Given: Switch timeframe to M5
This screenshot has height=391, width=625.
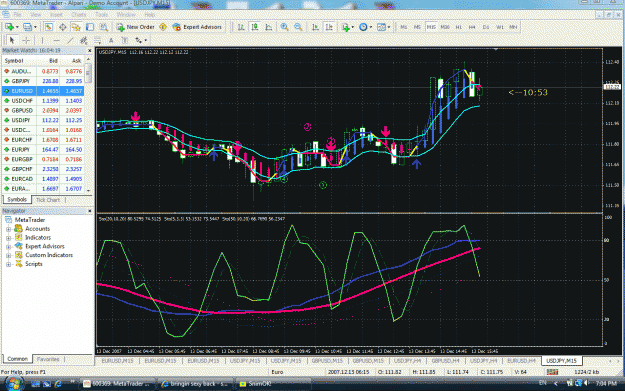Looking at the screenshot, I should point(417,27).
